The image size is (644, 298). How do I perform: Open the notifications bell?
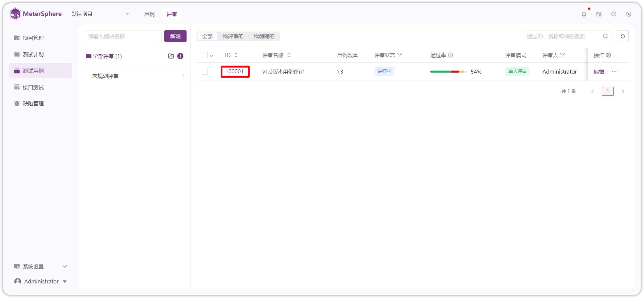click(x=584, y=14)
